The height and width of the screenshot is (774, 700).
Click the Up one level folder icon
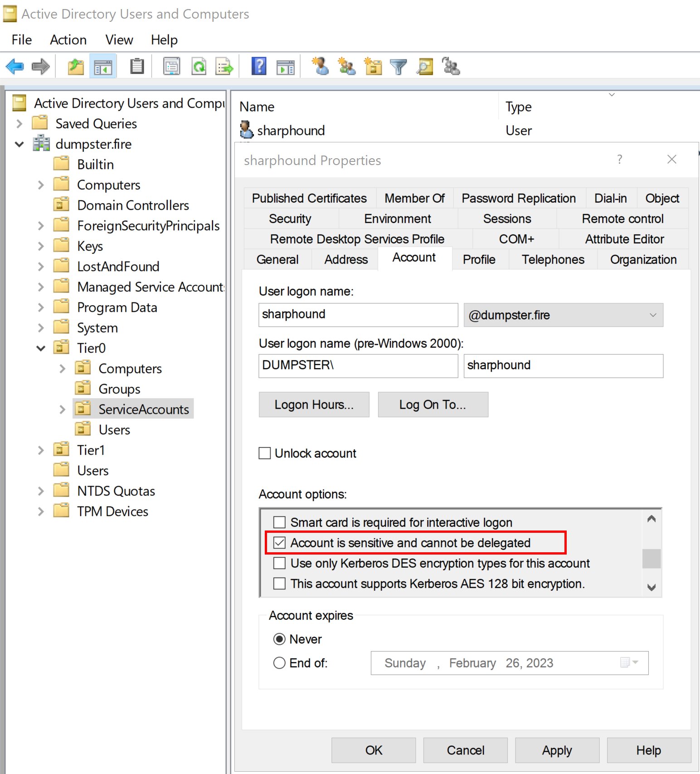[76, 67]
